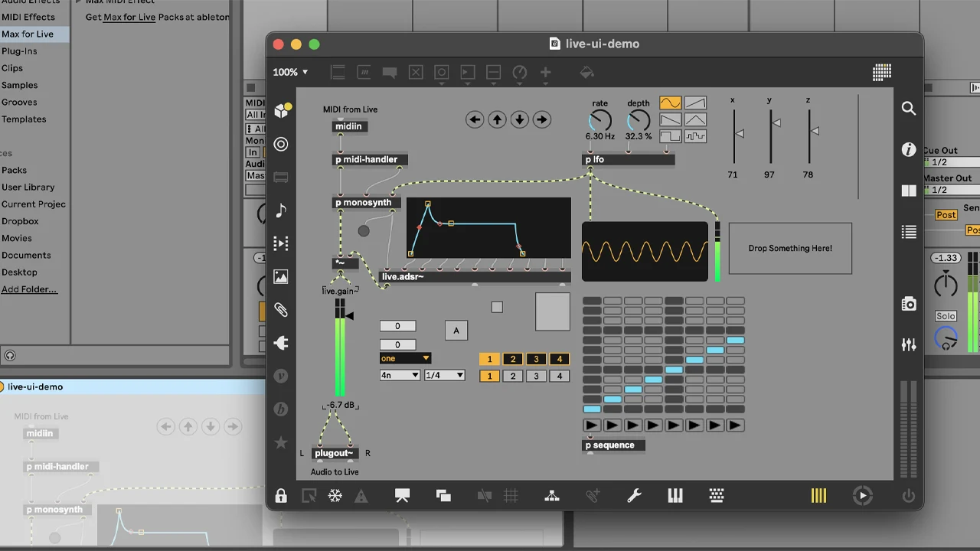Open the sequence clips icon in left sidebar

click(281, 243)
